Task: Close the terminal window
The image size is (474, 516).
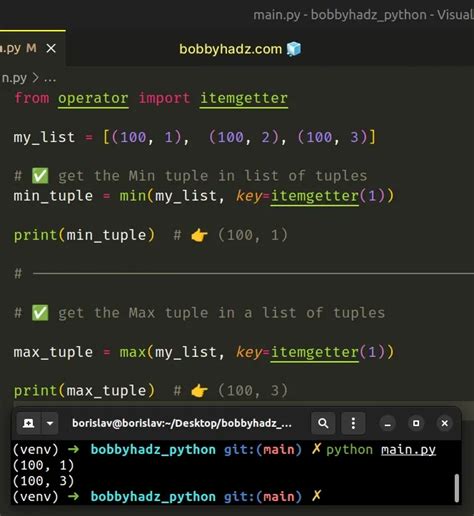Action: [x=444, y=423]
